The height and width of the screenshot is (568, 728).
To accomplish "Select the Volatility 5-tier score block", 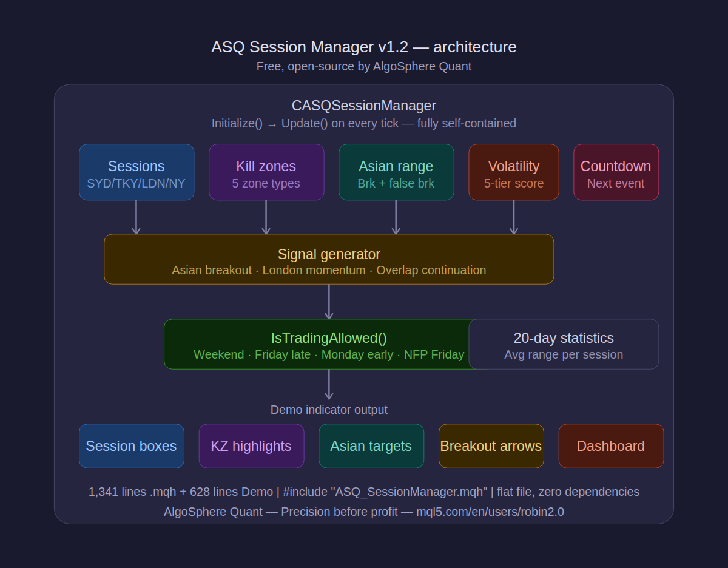I will [513, 172].
